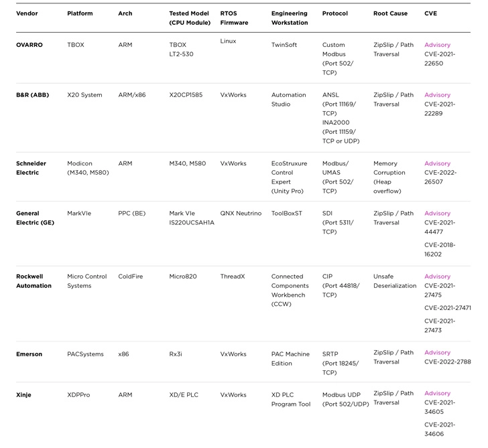The image size is (488, 448).
Task: Open the Emerson Advisory link
Action: coord(437,353)
